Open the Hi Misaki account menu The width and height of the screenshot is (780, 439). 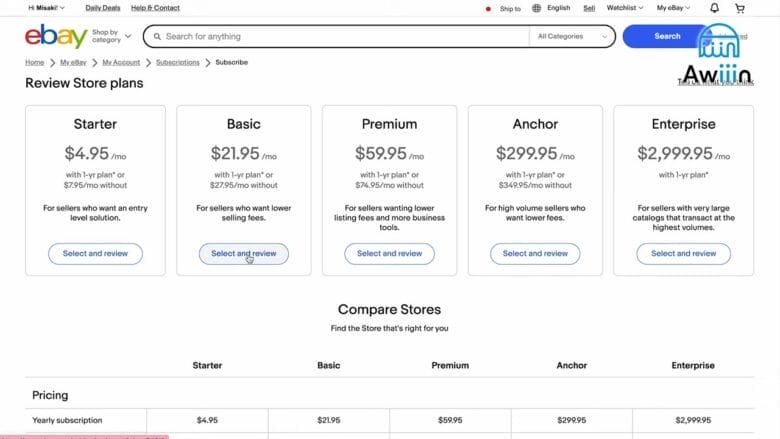pos(46,8)
